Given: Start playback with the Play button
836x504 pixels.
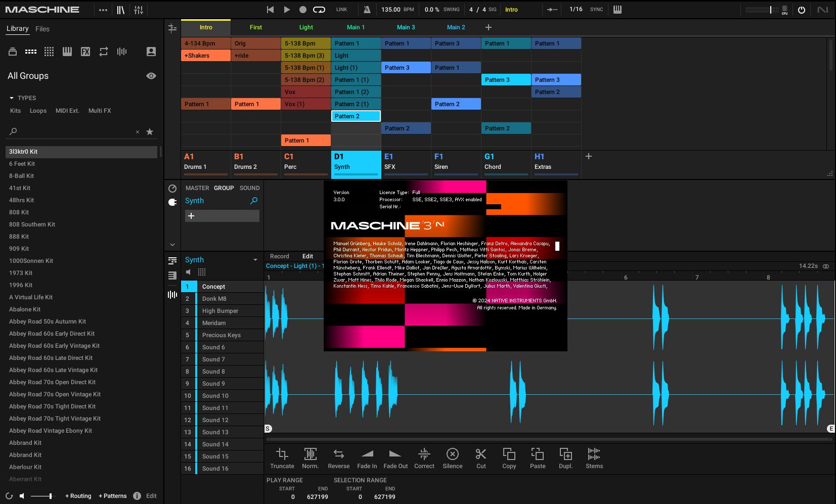Looking at the screenshot, I should point(287,10).
